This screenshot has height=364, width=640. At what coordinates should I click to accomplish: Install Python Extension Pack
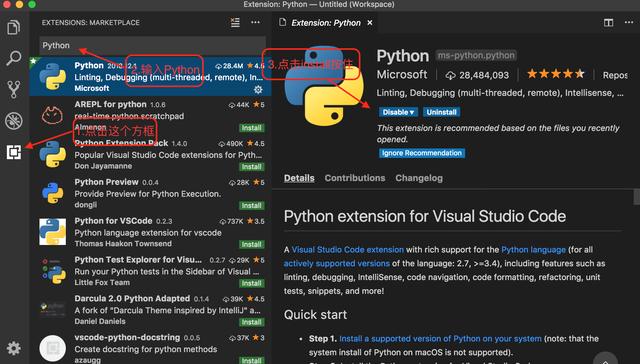[251, 166]
